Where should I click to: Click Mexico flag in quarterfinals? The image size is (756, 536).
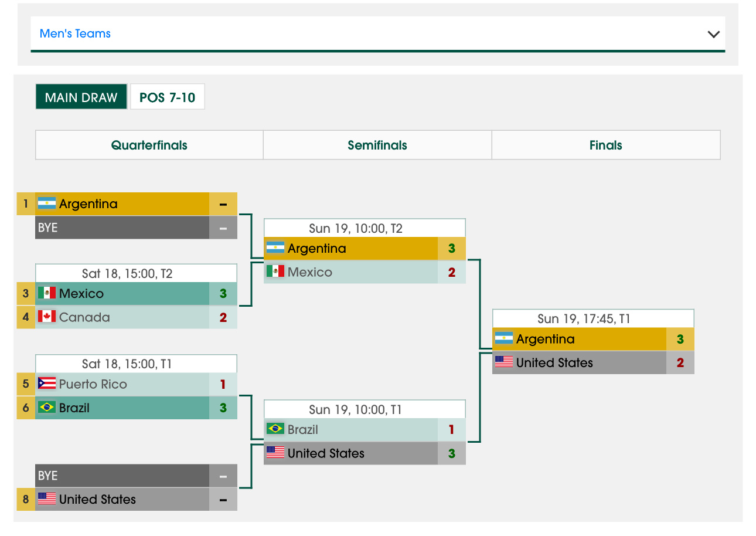(x=47, y=293)
